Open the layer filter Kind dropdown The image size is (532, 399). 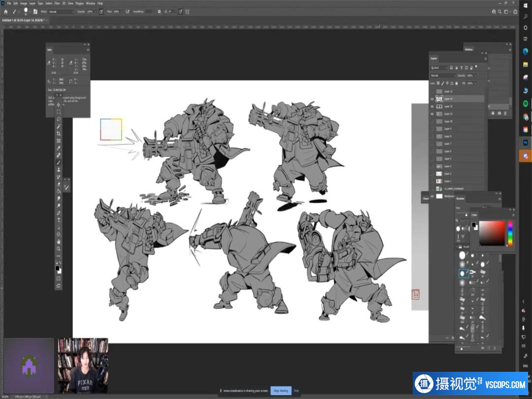439,68
